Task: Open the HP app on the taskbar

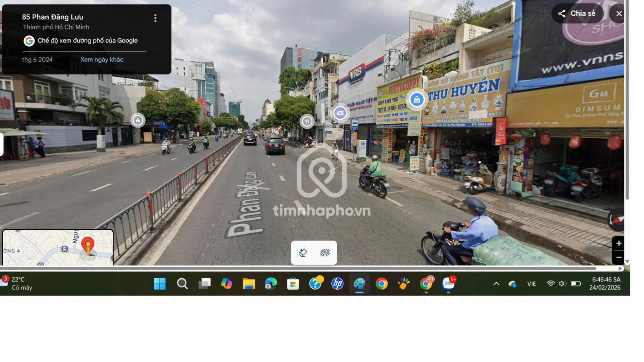Action: tap(337, 284)
